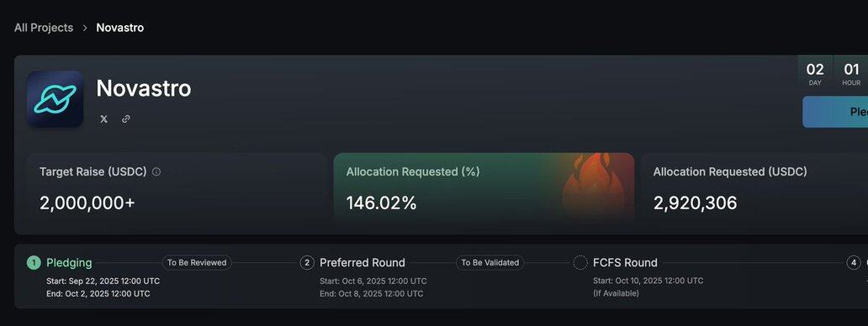
Task: Click the Pledge button
Action: (835, 112)
